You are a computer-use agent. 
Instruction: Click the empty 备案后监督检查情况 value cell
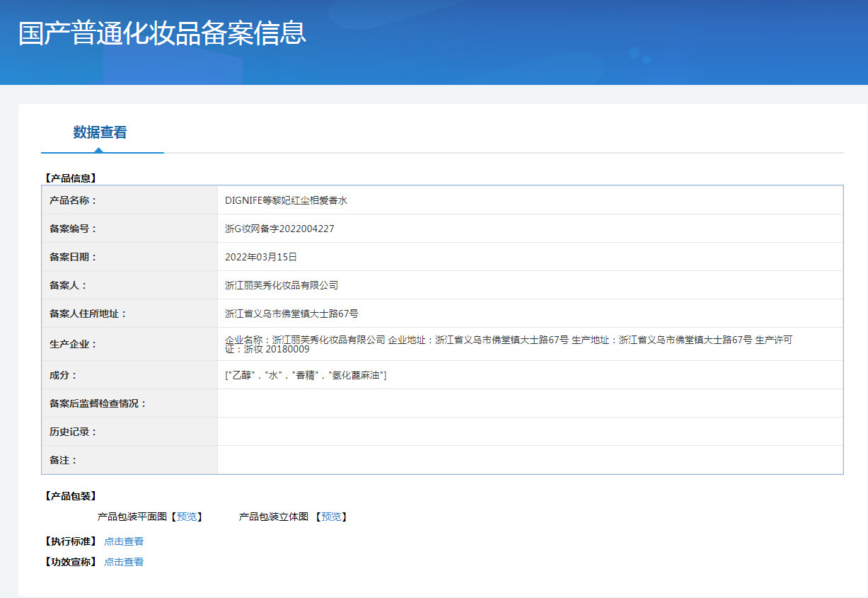pos(530,403)
